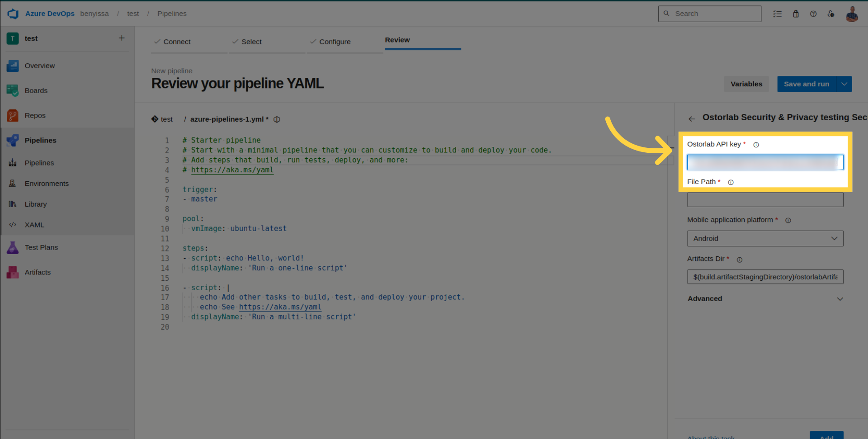868x439 pixels.
Task: Open the Save and run dropdown arrow
Action: (844, 84)
